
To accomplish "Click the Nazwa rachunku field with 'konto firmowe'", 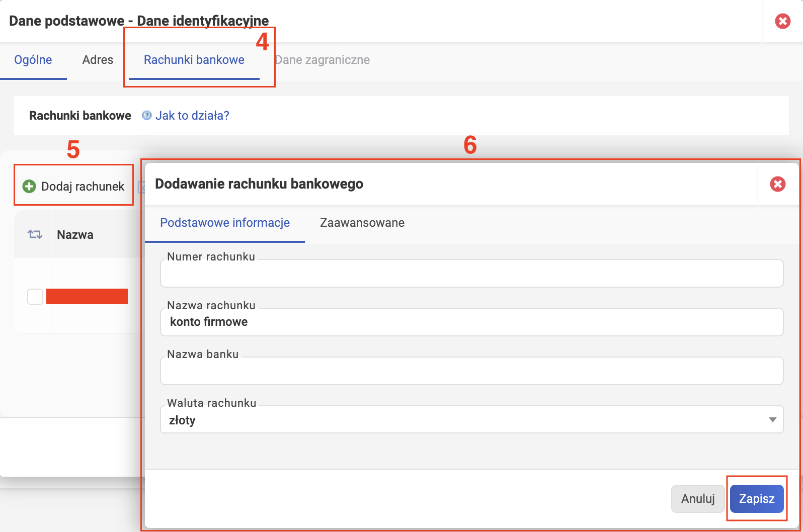I will tap(471, 322).
